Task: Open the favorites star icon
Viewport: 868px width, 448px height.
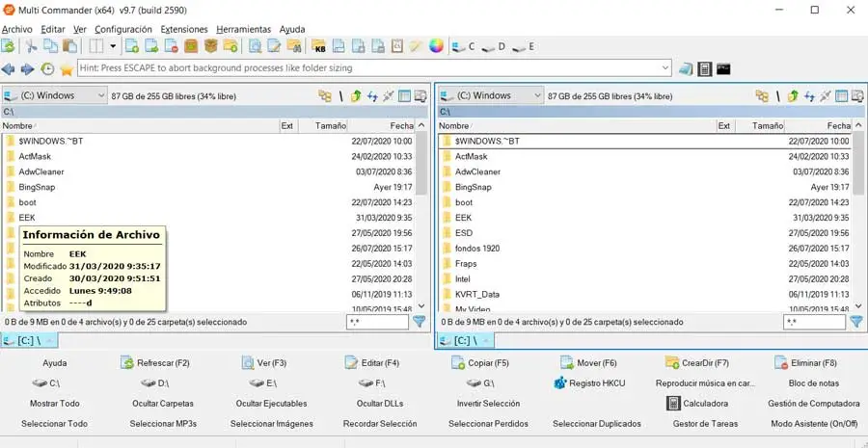Action: pyautogui.click(x=67, y=69)
